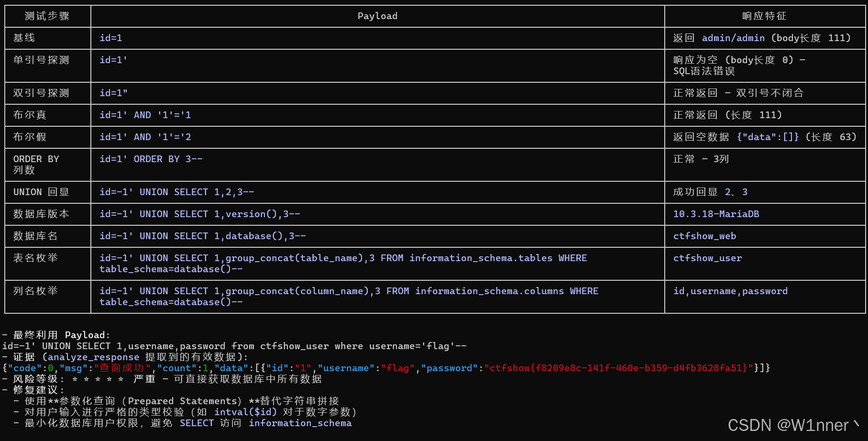Click the payload 'id=1' in baseline row
The height and width of the screenshot is (441, 868).
111,38
